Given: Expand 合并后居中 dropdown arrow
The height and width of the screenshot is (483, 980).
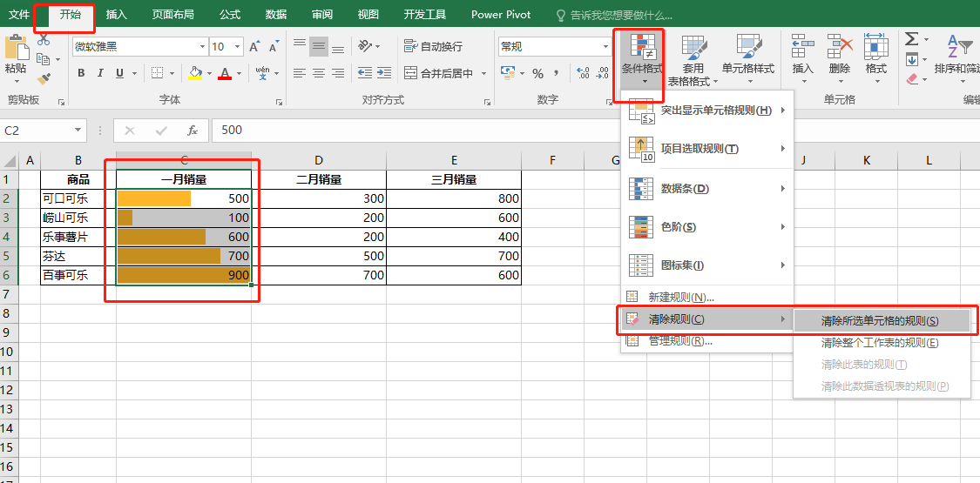Looking at the screenshot, I should tap(483, 74).
